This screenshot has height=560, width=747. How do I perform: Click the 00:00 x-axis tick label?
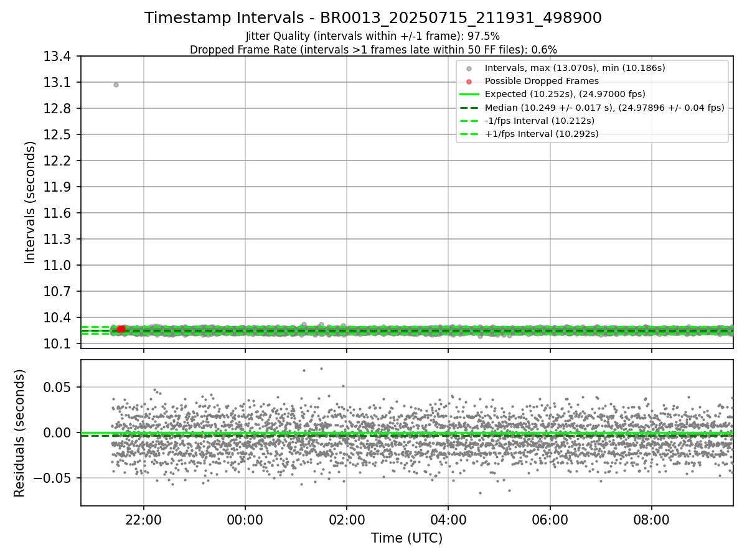245,520
